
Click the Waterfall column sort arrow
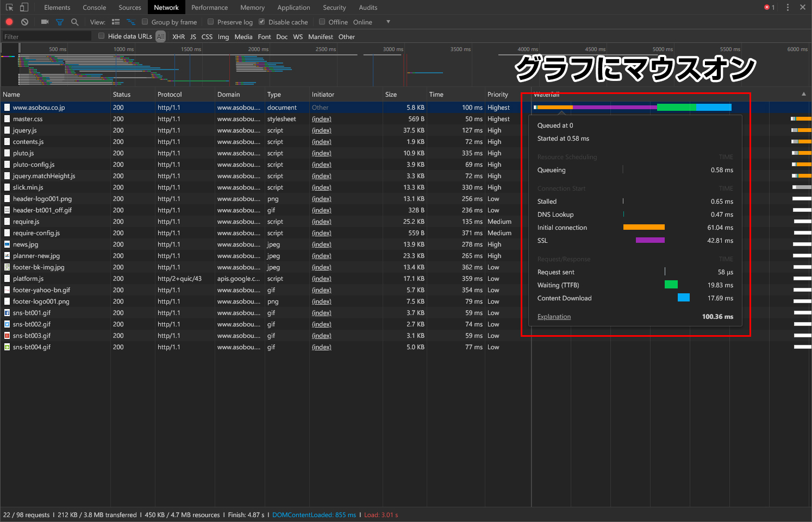tap(804, 94)
